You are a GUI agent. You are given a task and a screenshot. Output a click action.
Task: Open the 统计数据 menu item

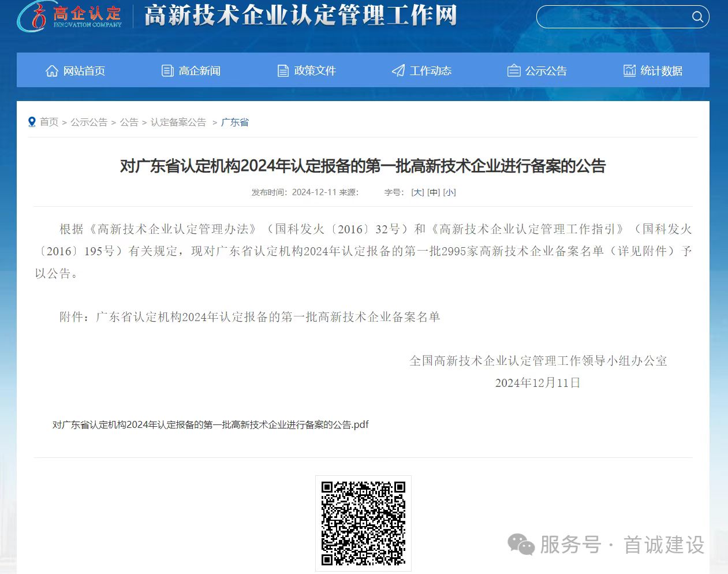[x=661, y=71]
